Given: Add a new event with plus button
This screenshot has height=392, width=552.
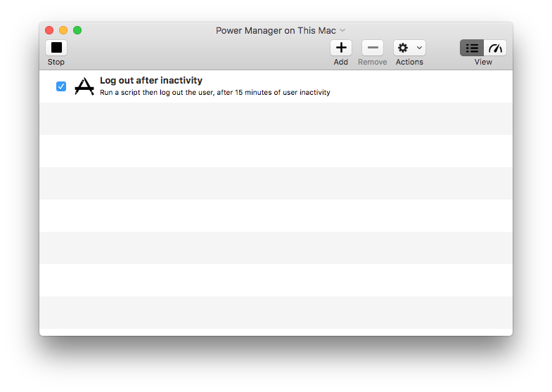Looking at the screenshot, I should (x=341, y=48).
